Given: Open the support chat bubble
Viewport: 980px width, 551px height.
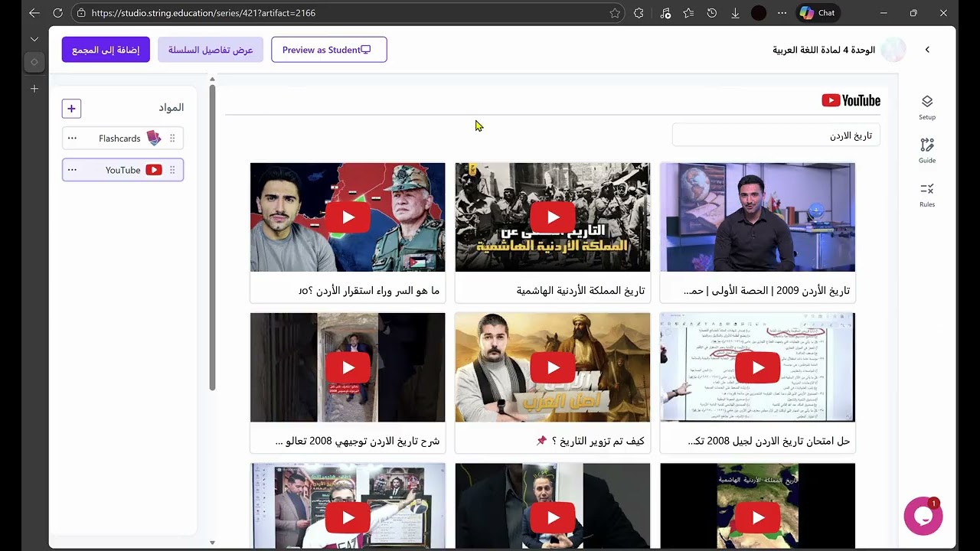Looking at the screenshot, I should coord(923,516).
